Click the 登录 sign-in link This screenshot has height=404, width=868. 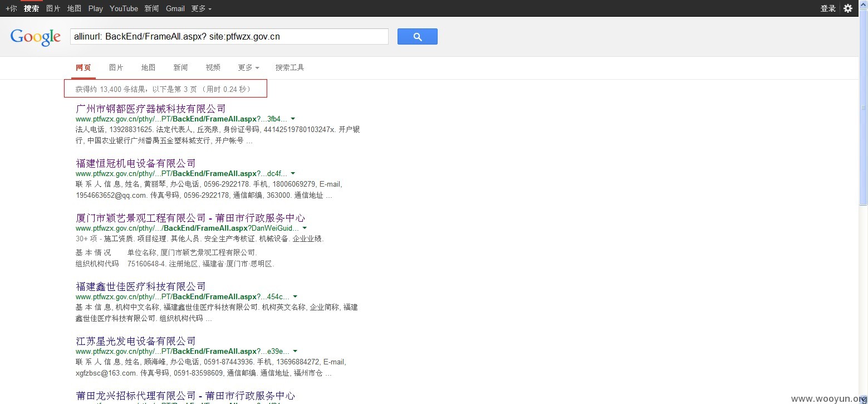828,8
